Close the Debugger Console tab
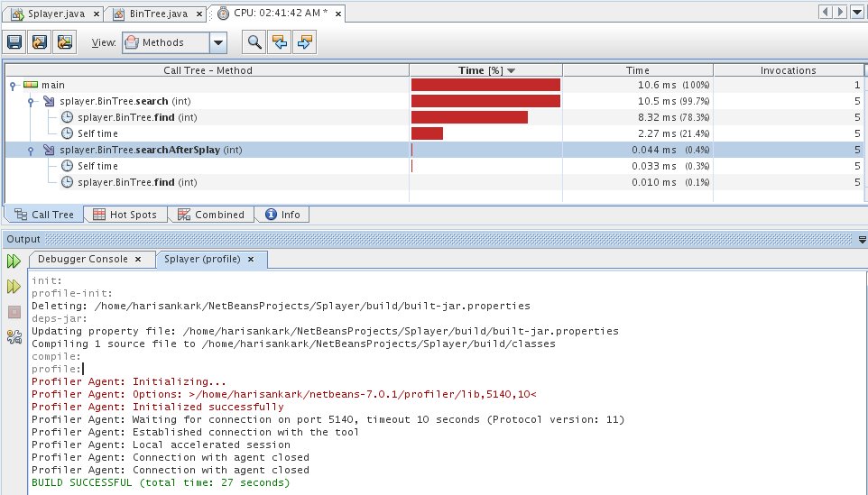The width and height of the screenshot is (868, 495). click(x=138, y=260)
